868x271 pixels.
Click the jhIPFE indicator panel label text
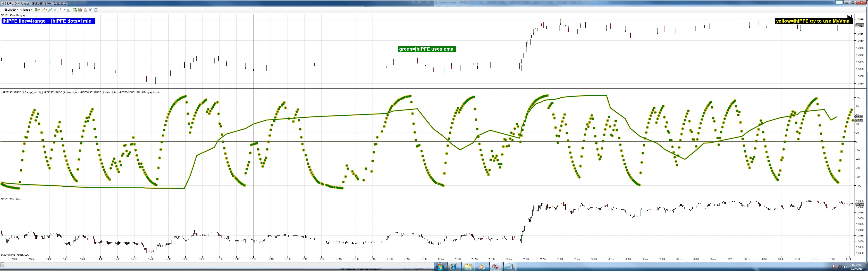(x=80, y=92)
